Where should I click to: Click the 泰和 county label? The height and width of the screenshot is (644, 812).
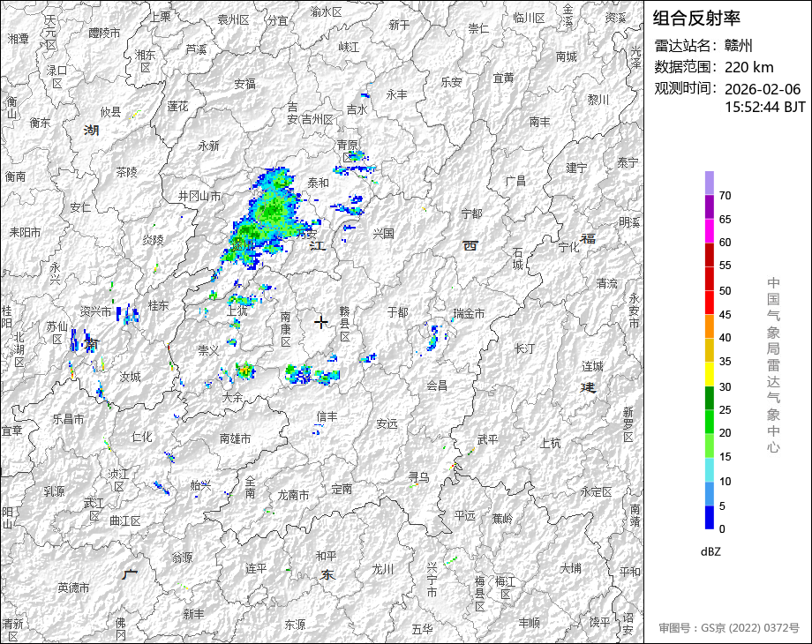[318, 183]
